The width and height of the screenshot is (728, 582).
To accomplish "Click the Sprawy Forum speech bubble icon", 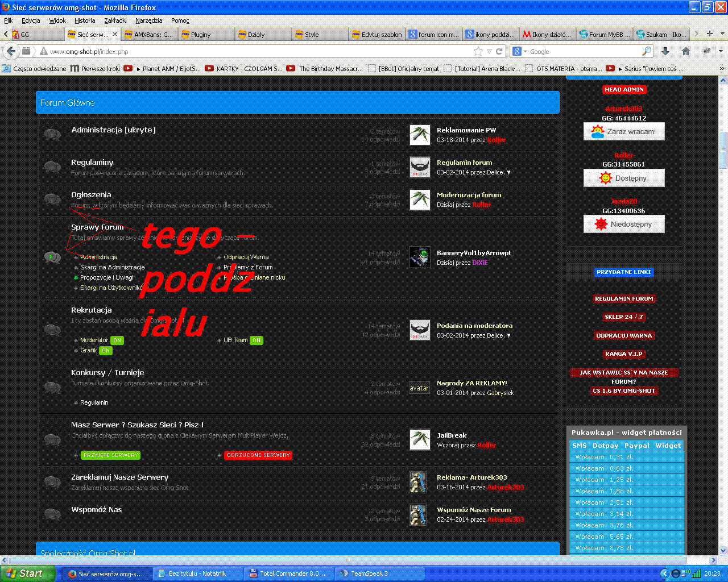I will pos(52,257).
